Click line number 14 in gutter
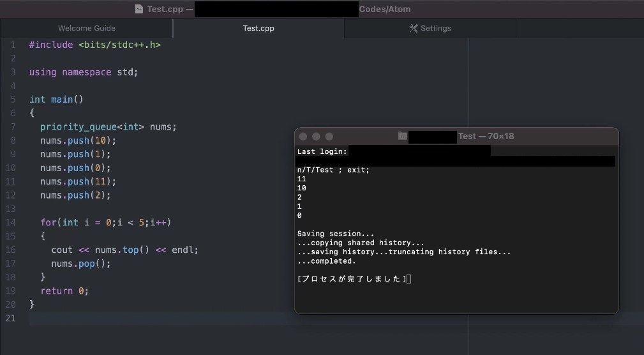The width and height of the screenshot is (644, 355). 11,223
